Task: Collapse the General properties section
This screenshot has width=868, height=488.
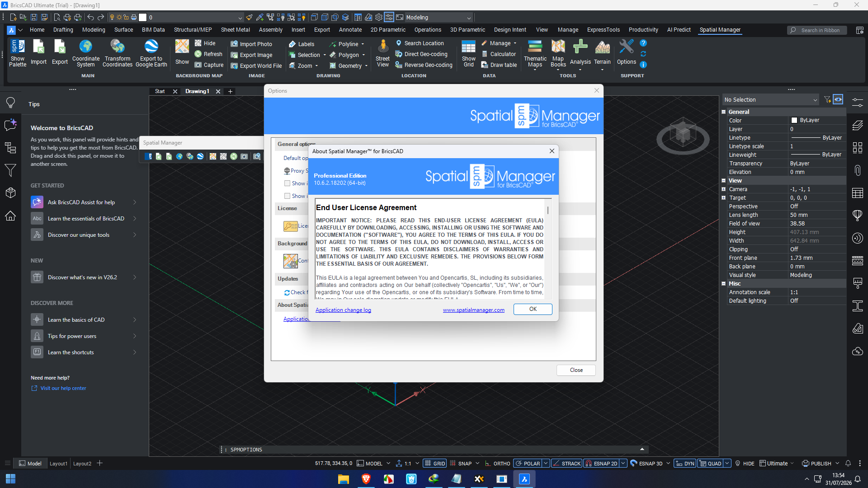Action: pyautogui.click(x=724, y=112)
